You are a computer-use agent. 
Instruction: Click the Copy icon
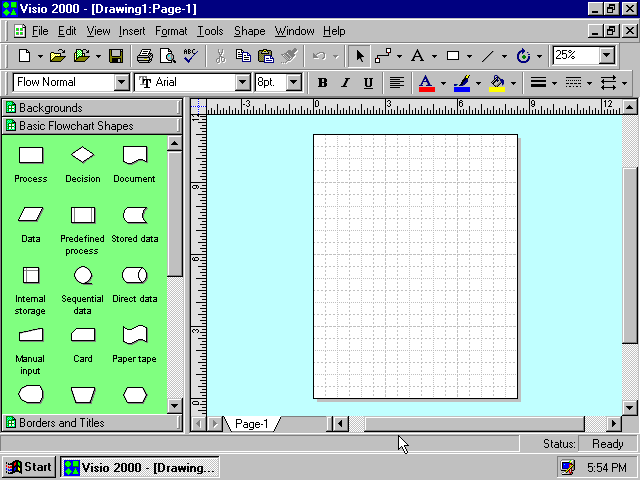click(243, 56)
